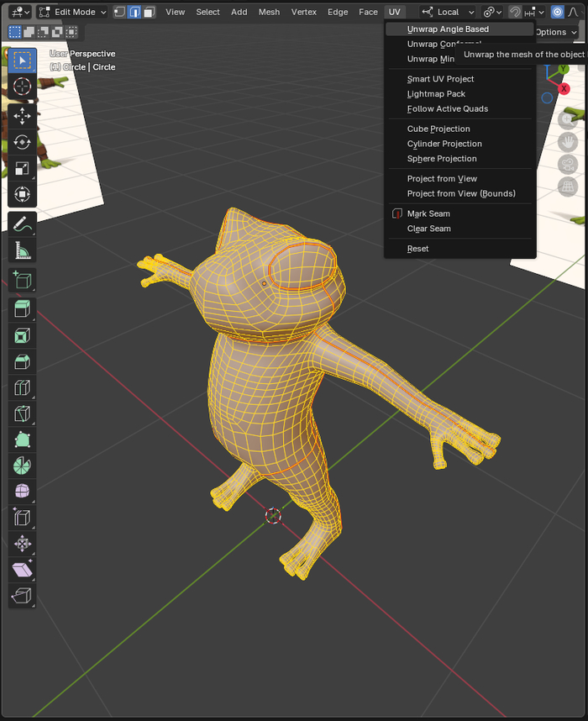The width and height of the screenshot is (588, 721).
Task: Click Smart UV Project menu entry
Action: pos(441,79)
